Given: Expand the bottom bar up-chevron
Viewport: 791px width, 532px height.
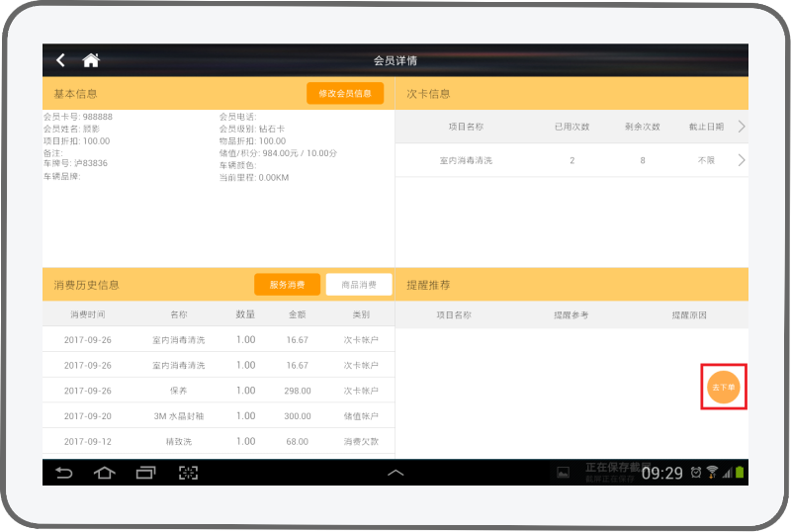Looking at the screenshot, I should (x=395, y=473).
